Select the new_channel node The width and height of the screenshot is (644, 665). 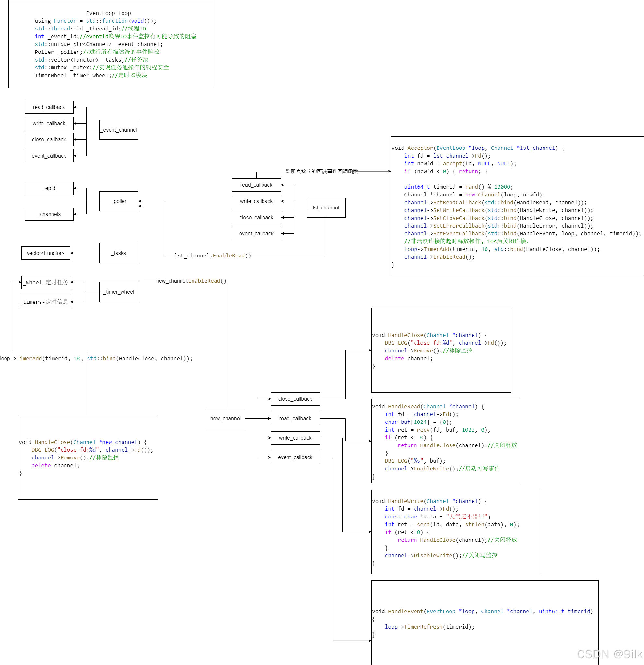[x=226, y=418]
